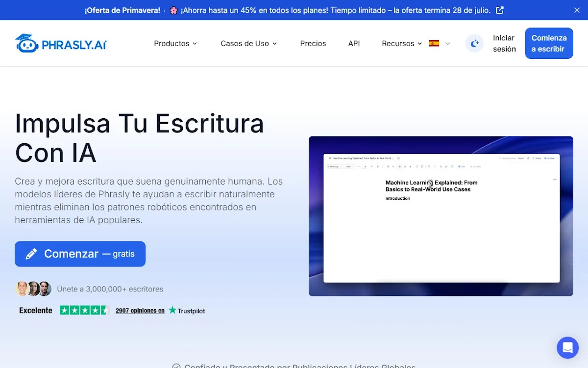Open the Spanish flag language selector
Viewport: 588px width, 368px height.
440,43
